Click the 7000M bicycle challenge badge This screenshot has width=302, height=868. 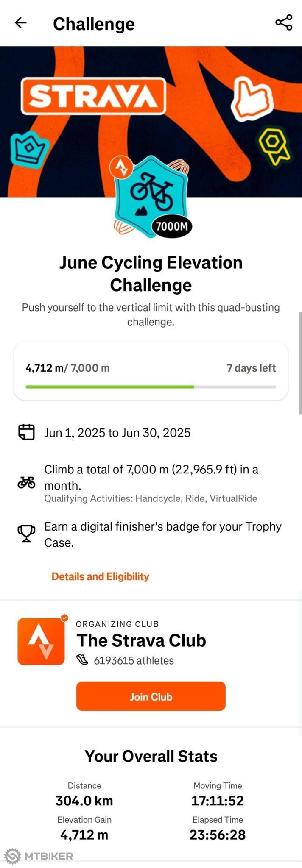(152, 196)
